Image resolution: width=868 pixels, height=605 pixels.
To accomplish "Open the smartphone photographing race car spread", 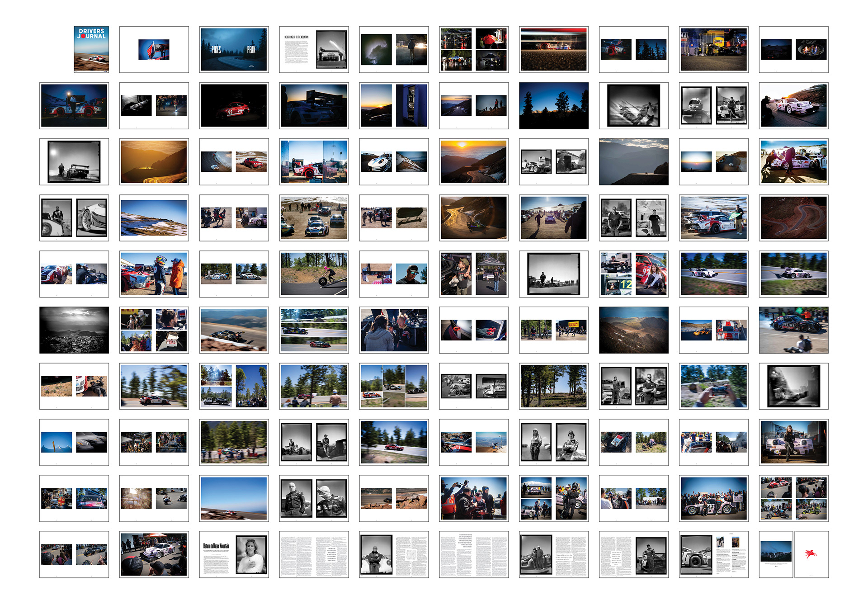I will [x=713, y=386].
